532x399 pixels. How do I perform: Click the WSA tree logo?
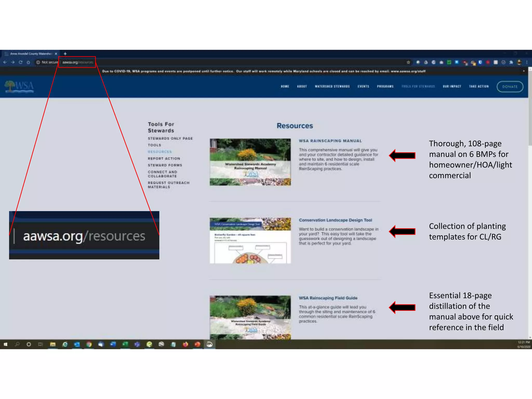pyautogui.click(x=19, y=86)
